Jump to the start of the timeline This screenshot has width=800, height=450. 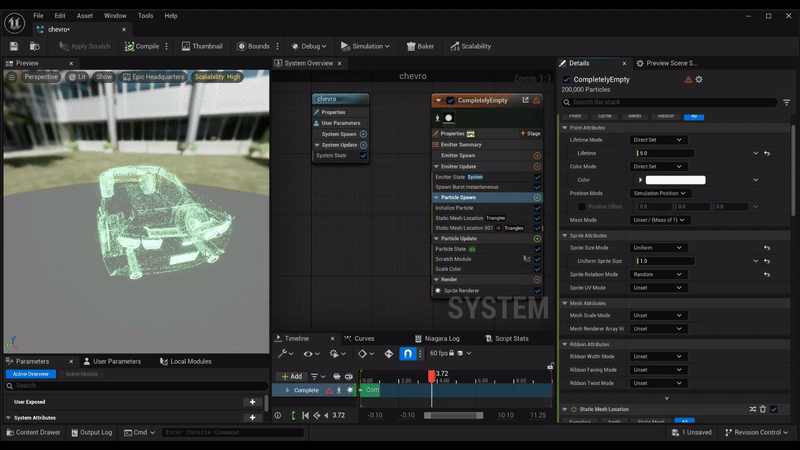coord(305,416)
